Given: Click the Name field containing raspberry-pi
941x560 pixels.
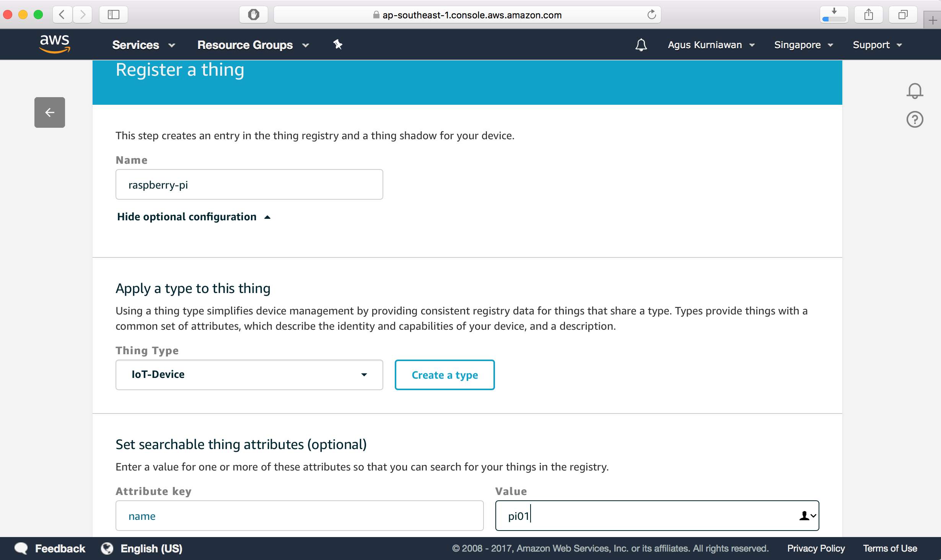Looking at the screenshot, I should pyautogui.click(x=249, y=184).
